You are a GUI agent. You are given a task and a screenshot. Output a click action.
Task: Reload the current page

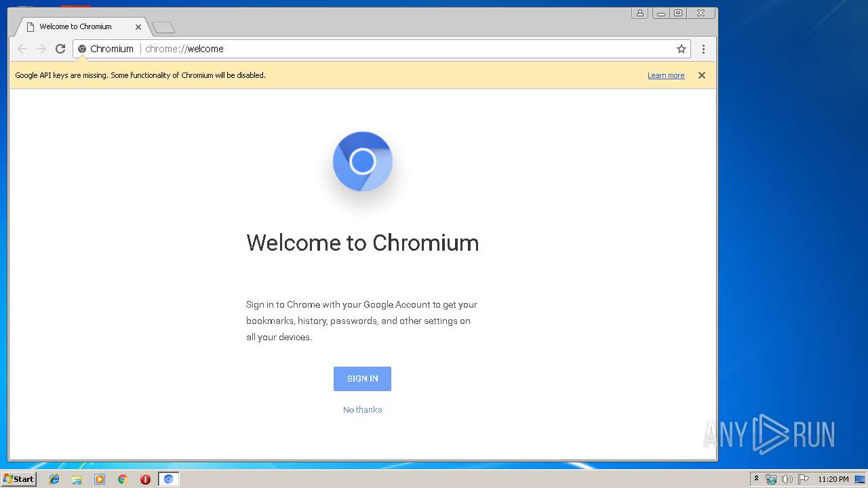pos(60,49)
